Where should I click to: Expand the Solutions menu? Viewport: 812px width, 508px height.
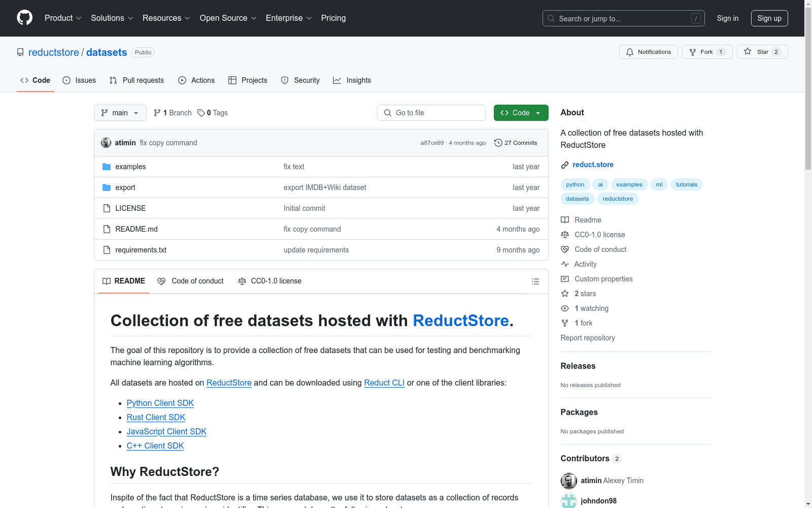(112, 18)
